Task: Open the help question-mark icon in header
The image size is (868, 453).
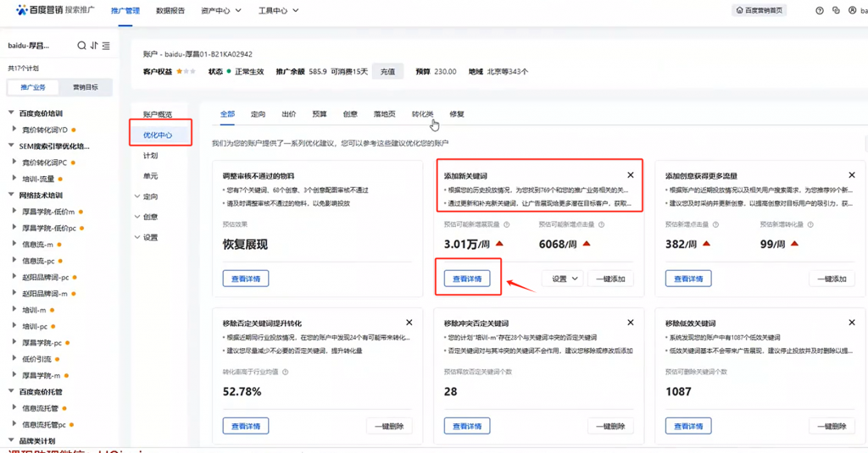Action: coord(820,10)
